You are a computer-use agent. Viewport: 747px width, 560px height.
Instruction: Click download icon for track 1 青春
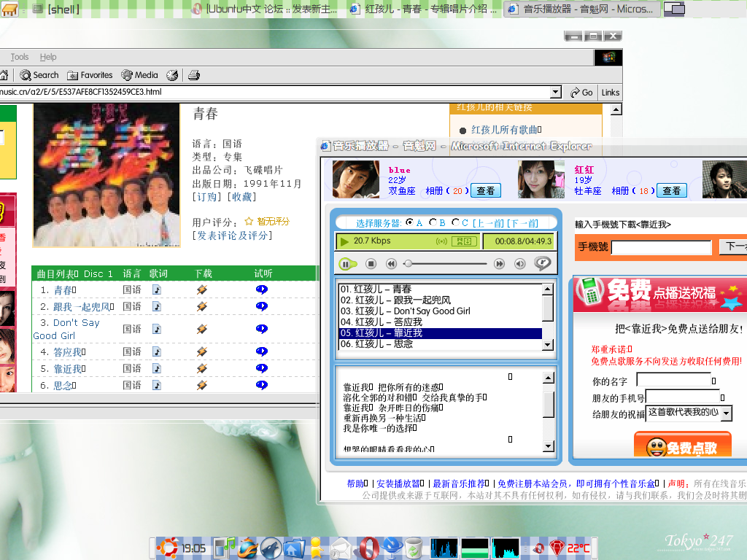(x=201, y=289)
